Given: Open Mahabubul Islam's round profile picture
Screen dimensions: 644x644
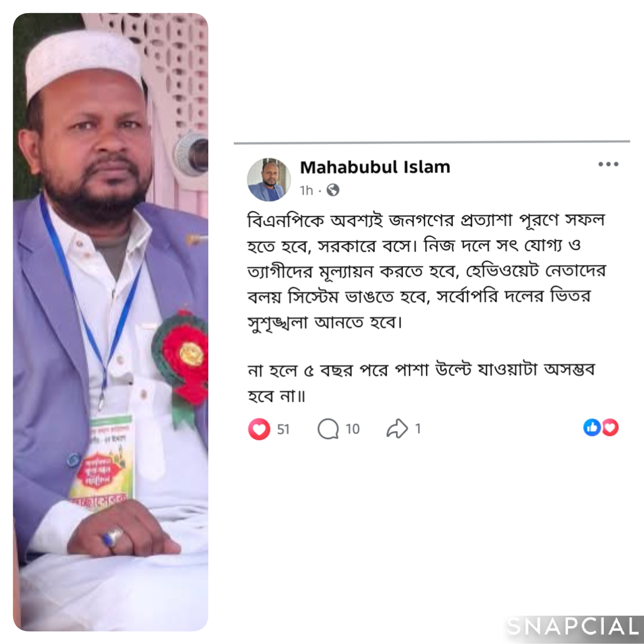Looking at the screenshot, I should click(x=269, y=179).
